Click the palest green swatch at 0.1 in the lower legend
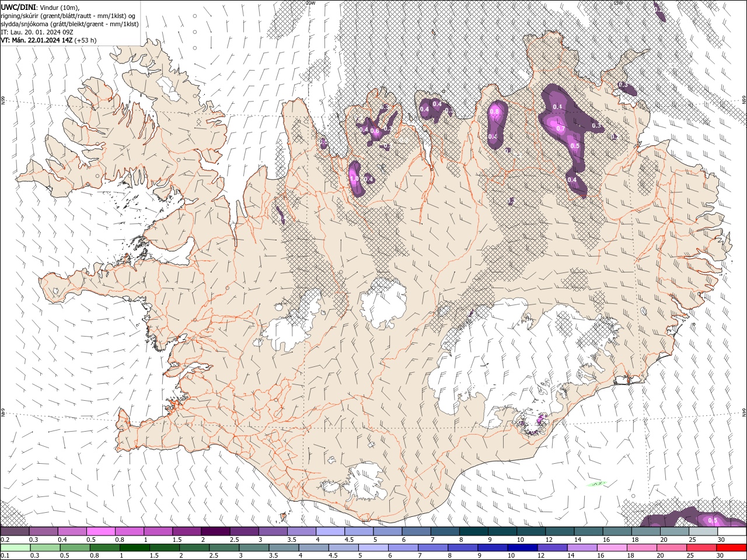747x560 pixels. pyautogui.click(x=15, y=548)
